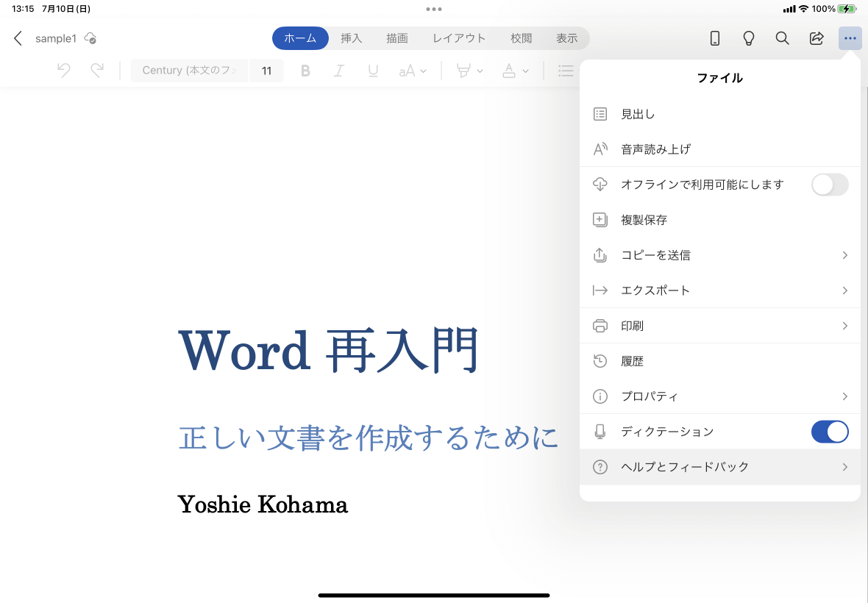Viewport: 868px width, 603px height.
Task: Expand the エクスポート chevron
Action: 844,290
